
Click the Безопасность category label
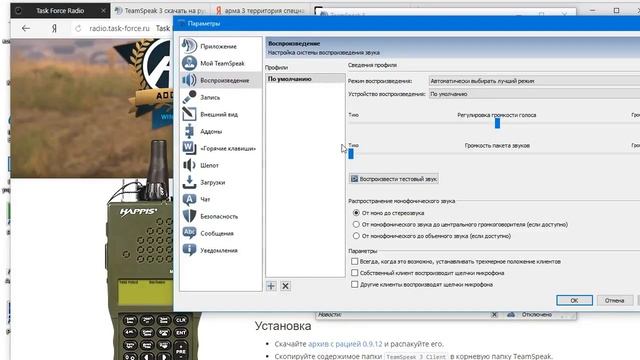click(219, 216)
